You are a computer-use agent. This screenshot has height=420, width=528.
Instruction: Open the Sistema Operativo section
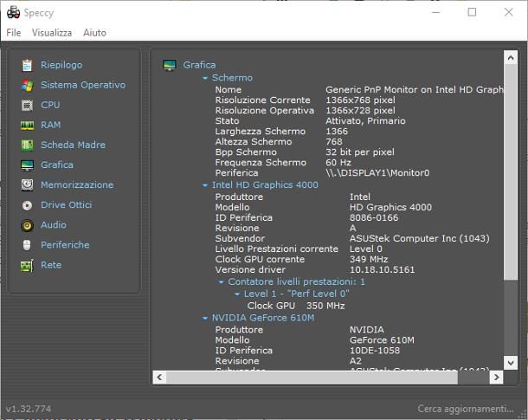point(83,85)
